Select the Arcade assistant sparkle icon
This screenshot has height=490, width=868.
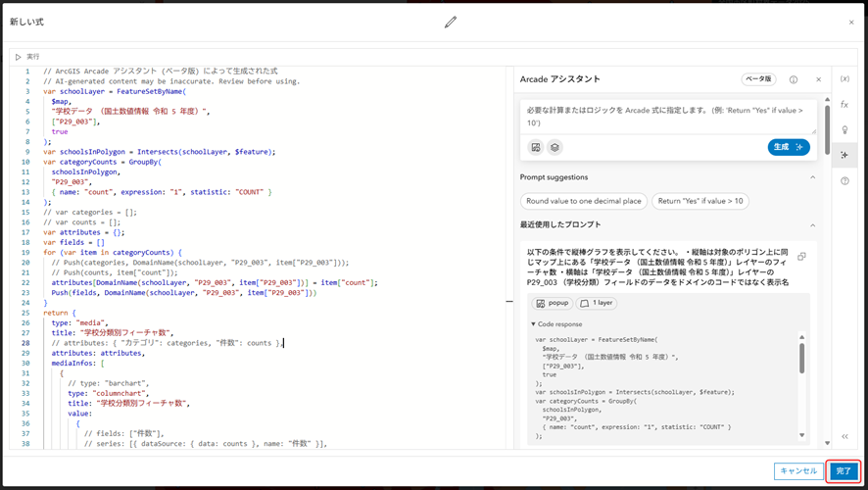click(x=844, y=155)
